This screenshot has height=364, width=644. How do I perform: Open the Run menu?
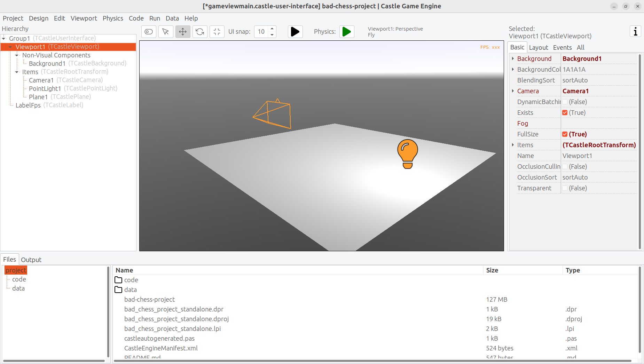coord(155,18)
